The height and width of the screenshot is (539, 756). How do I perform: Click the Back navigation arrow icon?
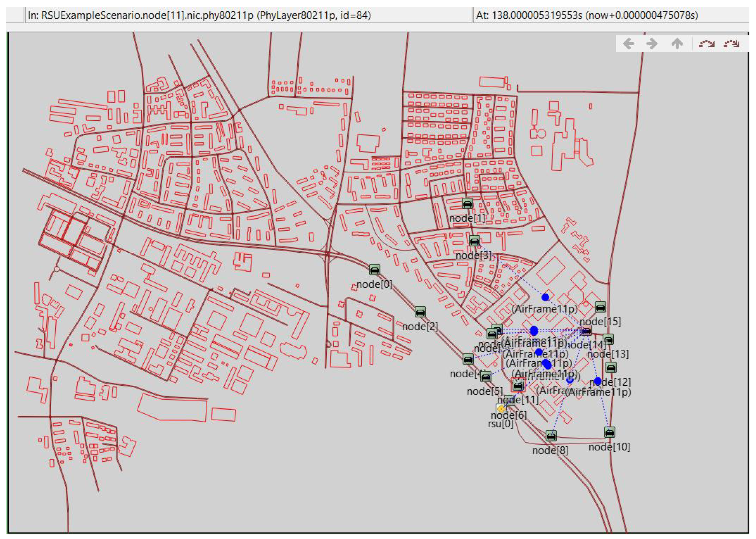(629, 43)
